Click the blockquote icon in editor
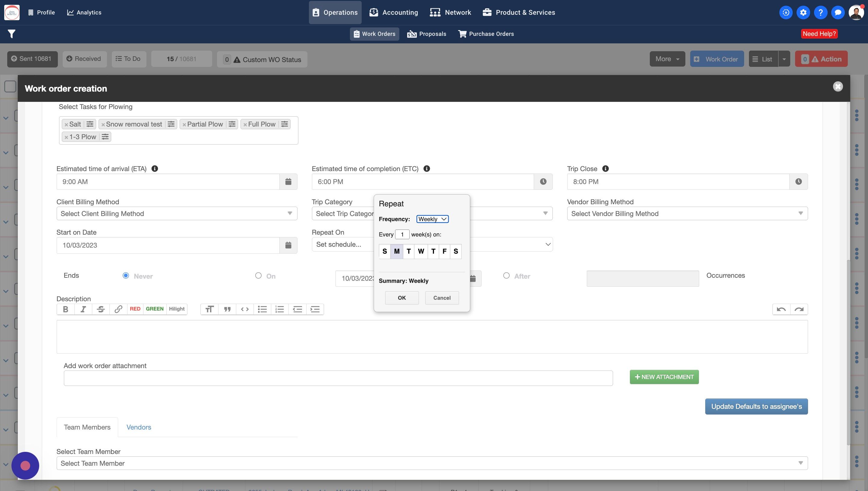This screenshot has width=868, height=491. (x=227, y=309)
